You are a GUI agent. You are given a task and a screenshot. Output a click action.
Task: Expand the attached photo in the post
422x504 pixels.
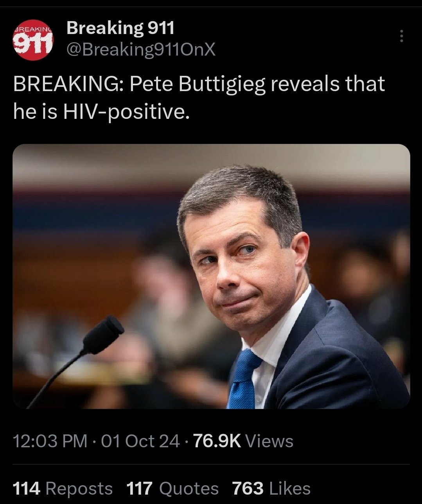pos(211,276)
